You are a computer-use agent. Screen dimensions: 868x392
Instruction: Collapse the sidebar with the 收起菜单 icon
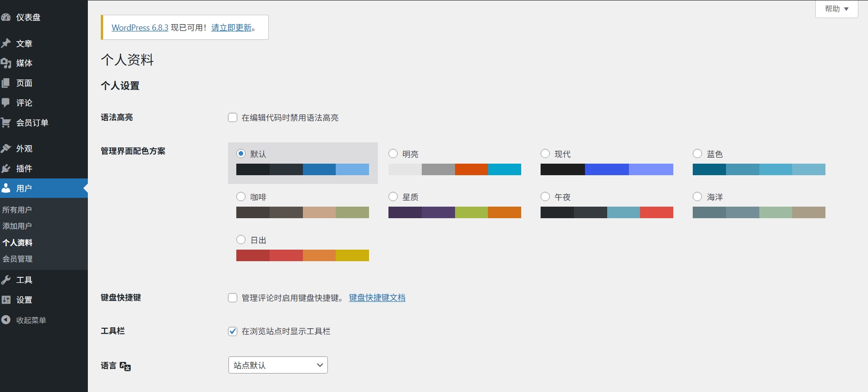coord(6,320)
